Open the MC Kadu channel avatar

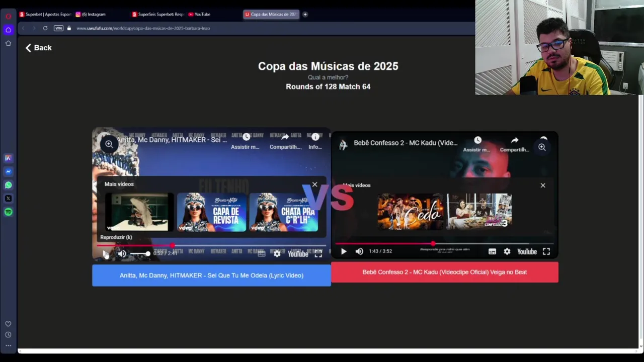pos(343,145)
